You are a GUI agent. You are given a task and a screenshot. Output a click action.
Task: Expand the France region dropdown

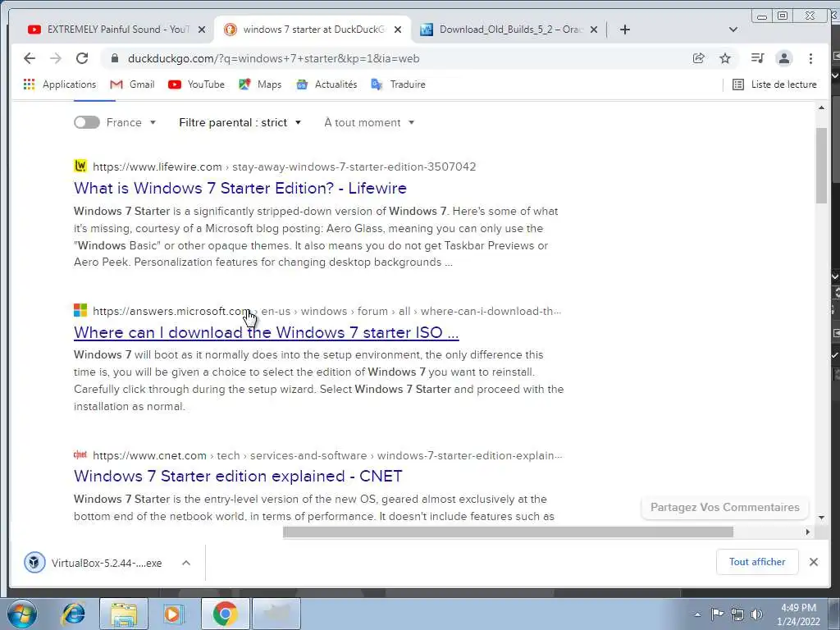coord(131,122)
